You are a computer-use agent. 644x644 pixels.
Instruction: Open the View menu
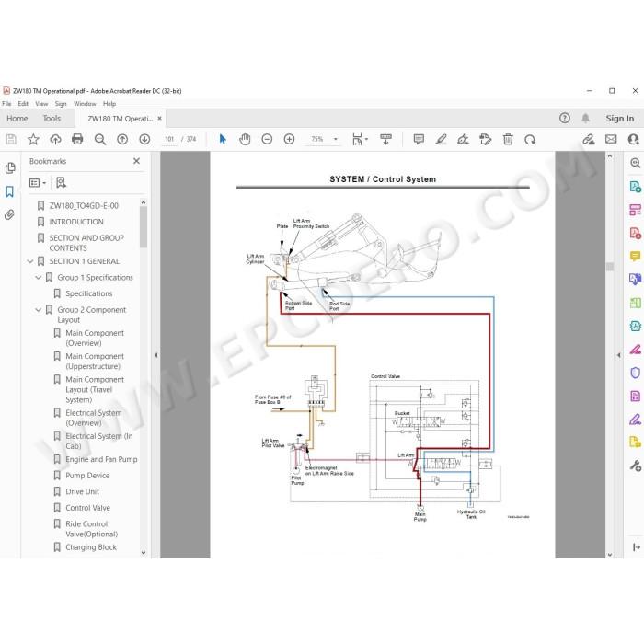coord(41,104)
